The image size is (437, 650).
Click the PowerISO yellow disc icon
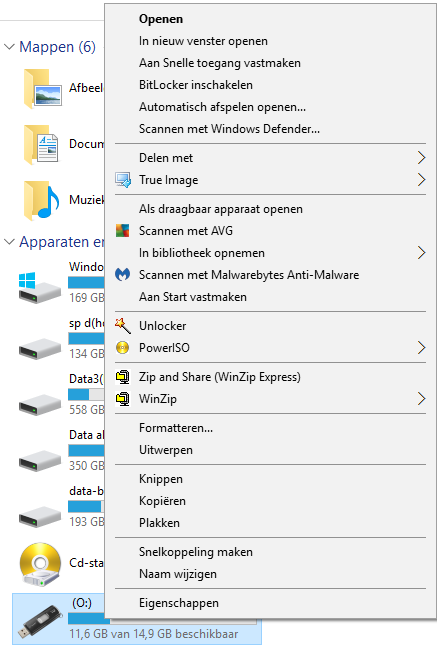click(122, 348)
